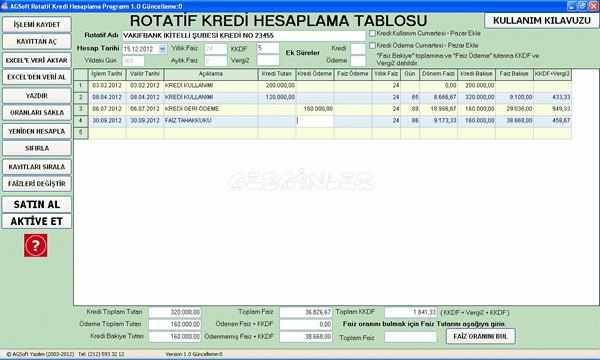Click the Yıllık Faiz field
The height and width of the screenshot is (360, 600).
pos(216,49)
